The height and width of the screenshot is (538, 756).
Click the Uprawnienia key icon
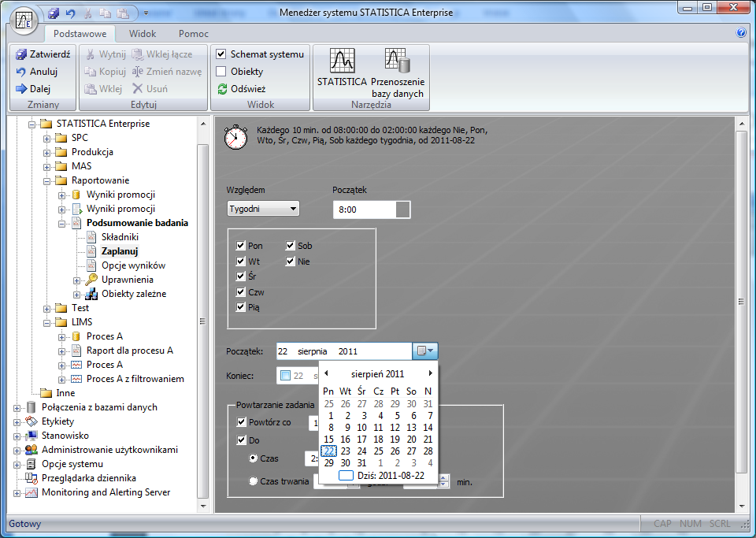[x=91, y=280]
